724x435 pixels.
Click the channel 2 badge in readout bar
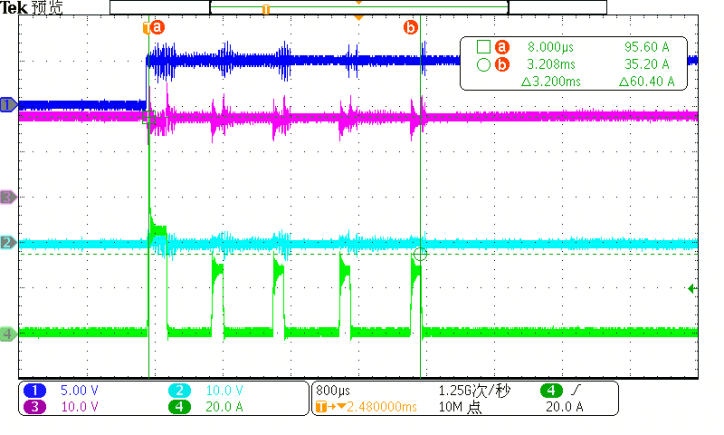179,391
